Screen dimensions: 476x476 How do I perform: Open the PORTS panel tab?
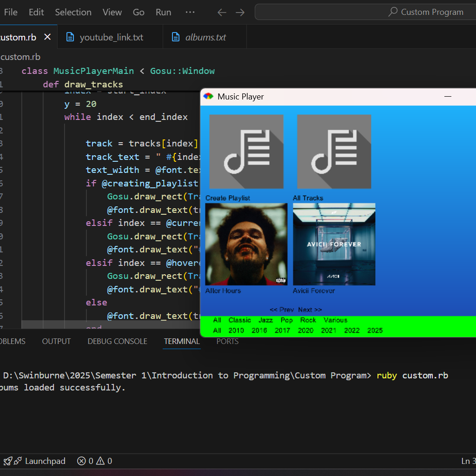click(227, 341)
